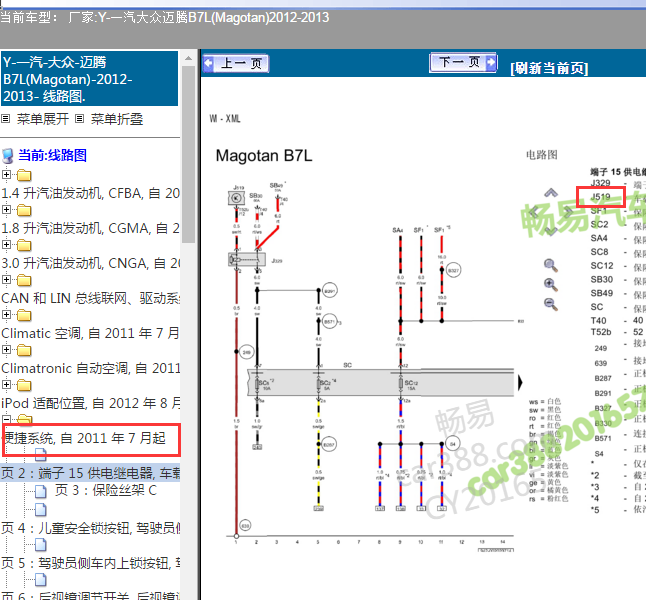Image resolution: width=646 pixels, height=600 pixels.
Task: Open 页 5:驾驶员侧车内上锁按钮 page
Action: pos(90,563)
